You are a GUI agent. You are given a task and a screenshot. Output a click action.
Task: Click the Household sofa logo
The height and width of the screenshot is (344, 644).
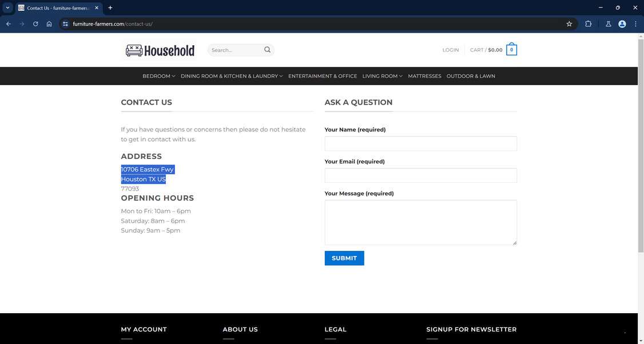(x=160, y=50)
